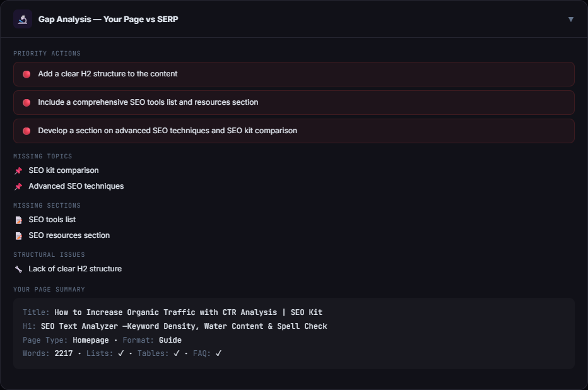
Task: Click the microscope icon in the header
Action: [22, 19]
